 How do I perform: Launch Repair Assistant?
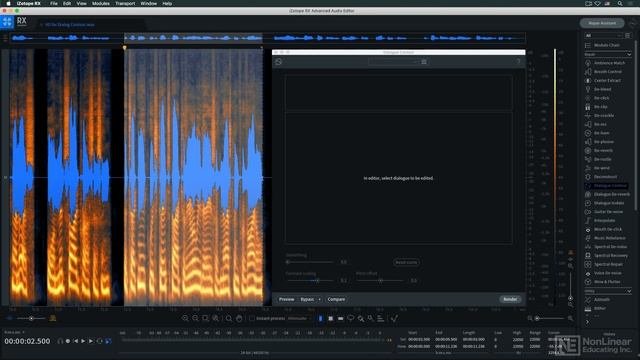602,23
